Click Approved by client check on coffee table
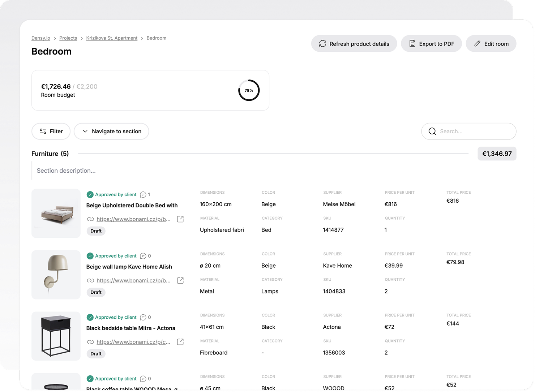 pos(90,379)
